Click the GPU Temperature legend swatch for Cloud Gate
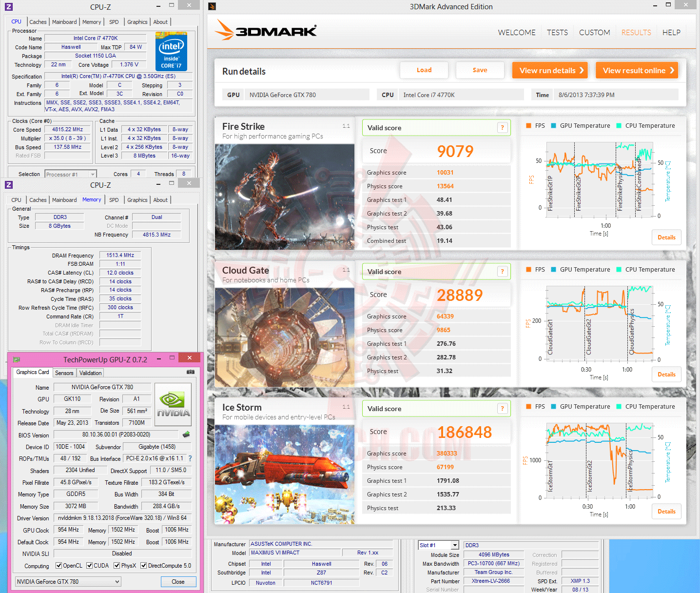 pos(554,270)
